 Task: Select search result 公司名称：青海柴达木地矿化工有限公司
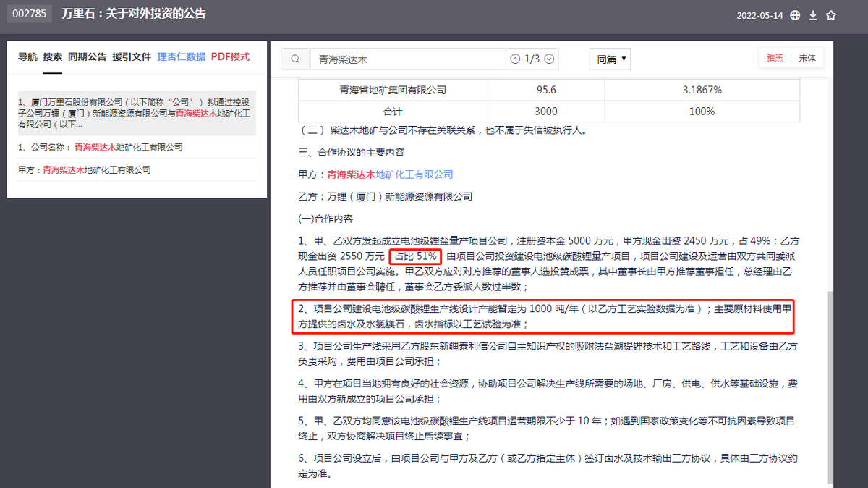(137, 147)
